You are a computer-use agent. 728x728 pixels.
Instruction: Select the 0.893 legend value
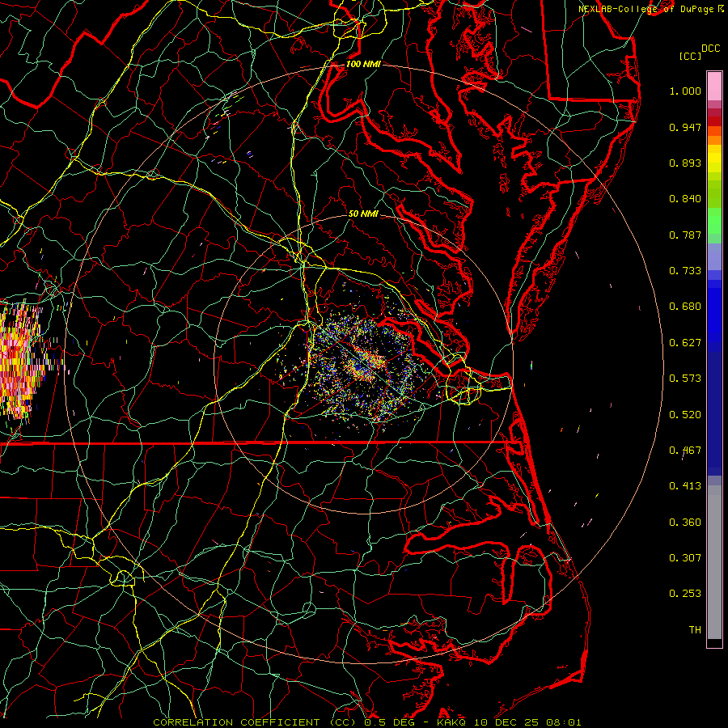[685, 163]
